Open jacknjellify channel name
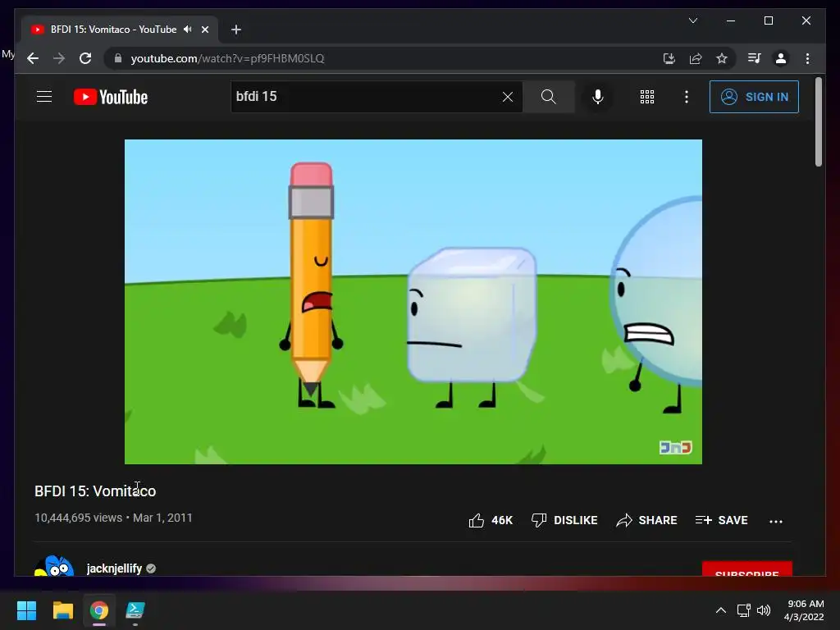 pos(114,568)
